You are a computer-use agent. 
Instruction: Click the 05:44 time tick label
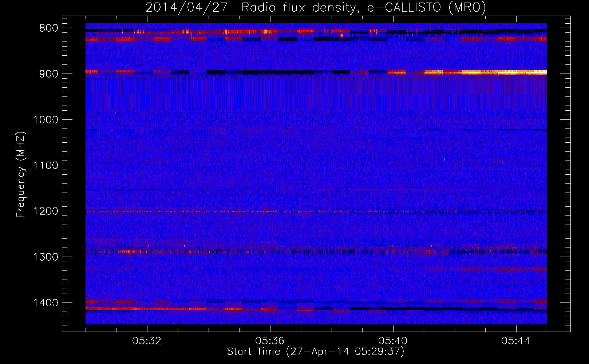516,341
